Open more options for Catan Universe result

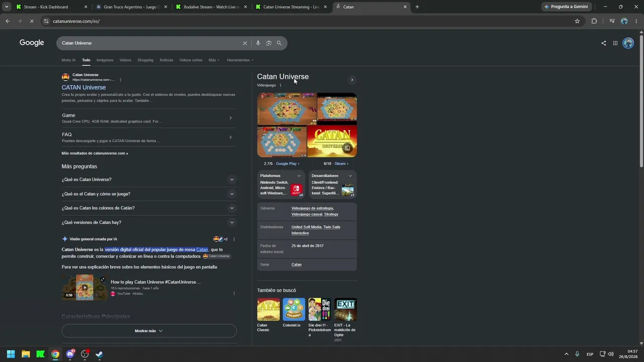(120, 80)
